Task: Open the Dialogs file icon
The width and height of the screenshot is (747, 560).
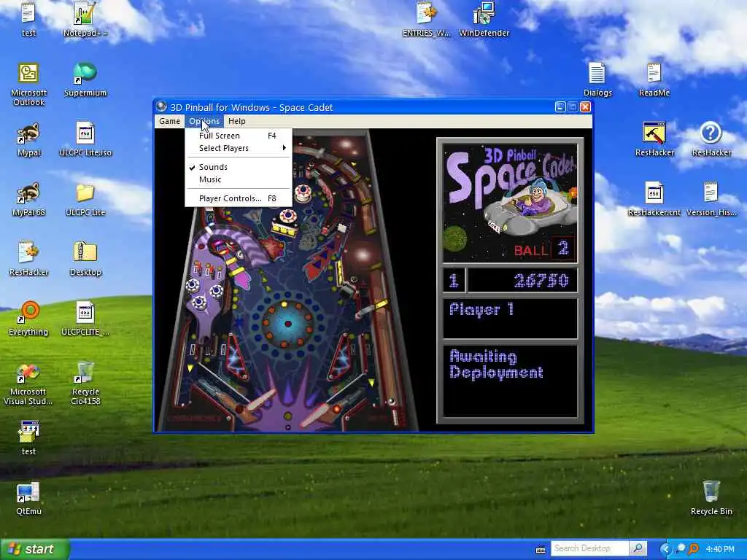Action: pos(597,79)
